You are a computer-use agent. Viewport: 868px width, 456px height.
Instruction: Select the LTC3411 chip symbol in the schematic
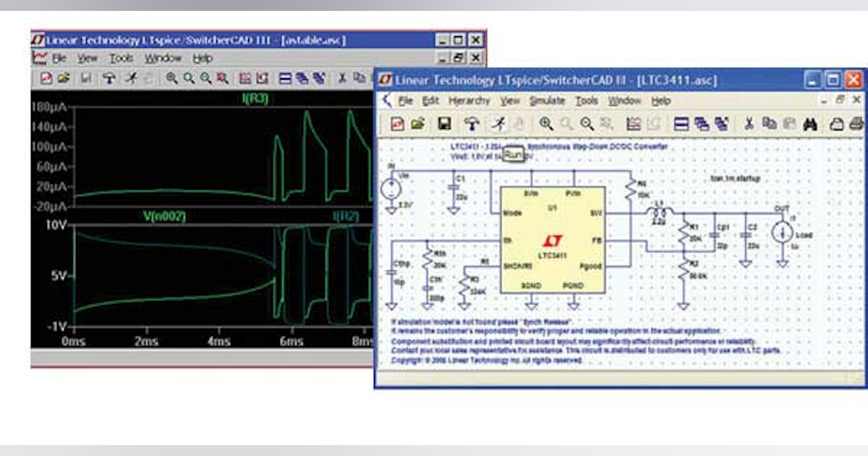coord(553,239)
